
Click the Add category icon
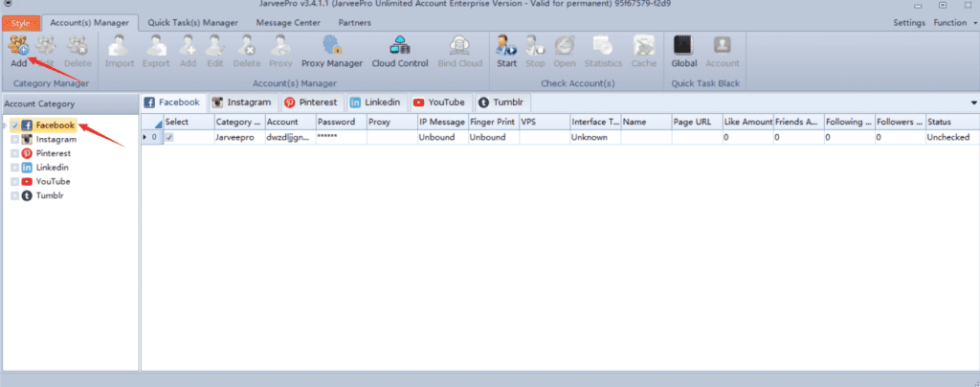tap(18, 48)
